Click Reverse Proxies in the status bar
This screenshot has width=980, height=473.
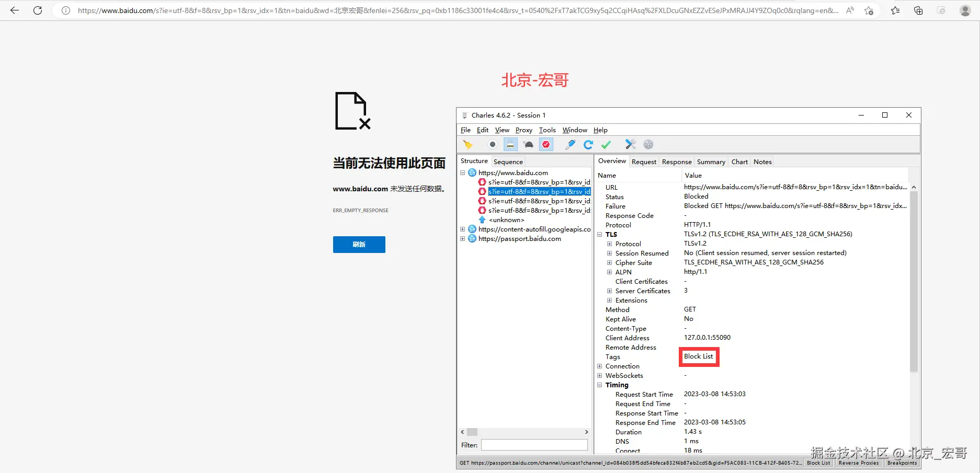click(x=859, y=463)
